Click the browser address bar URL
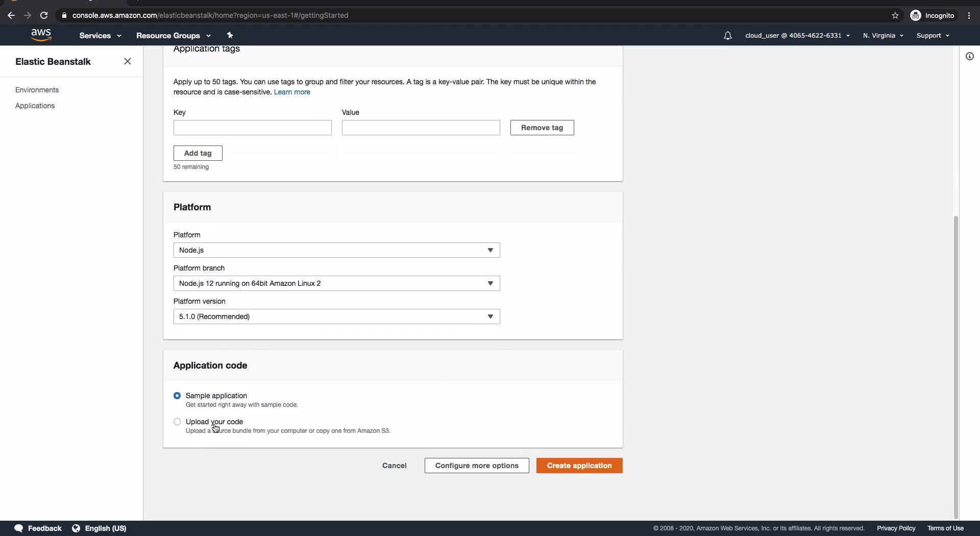 click(210, 15)
